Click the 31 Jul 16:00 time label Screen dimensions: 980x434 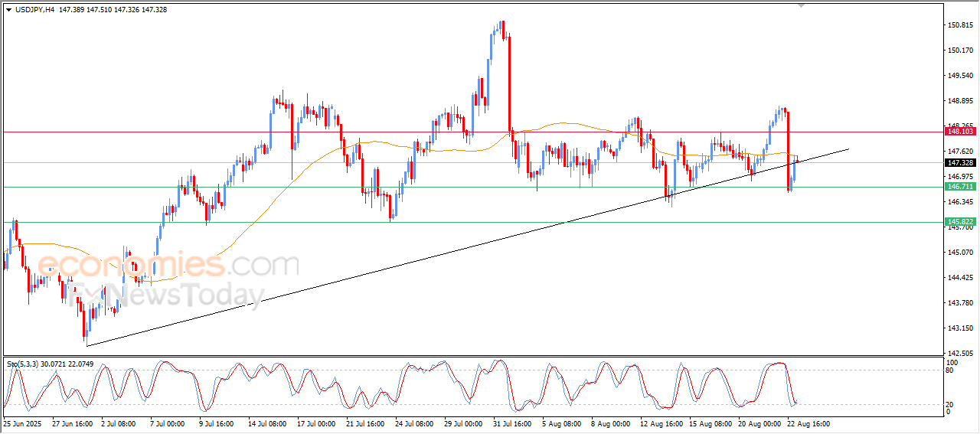pyautogui.click(x=513, y=423)
